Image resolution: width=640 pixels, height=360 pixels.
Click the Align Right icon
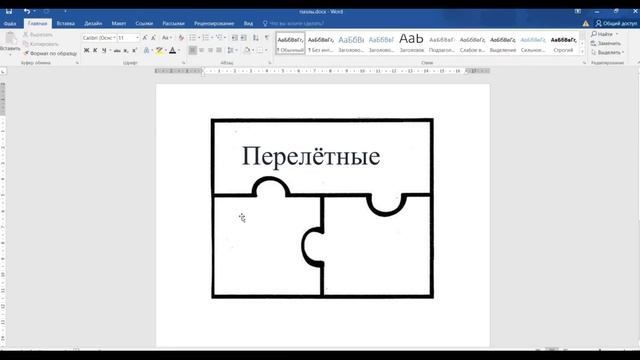coord(211,50)
